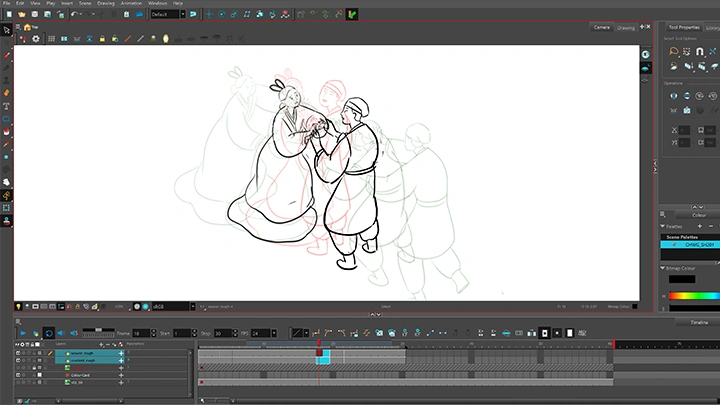
Task: Click the Play button in timeline
Action: click(24, 332)
